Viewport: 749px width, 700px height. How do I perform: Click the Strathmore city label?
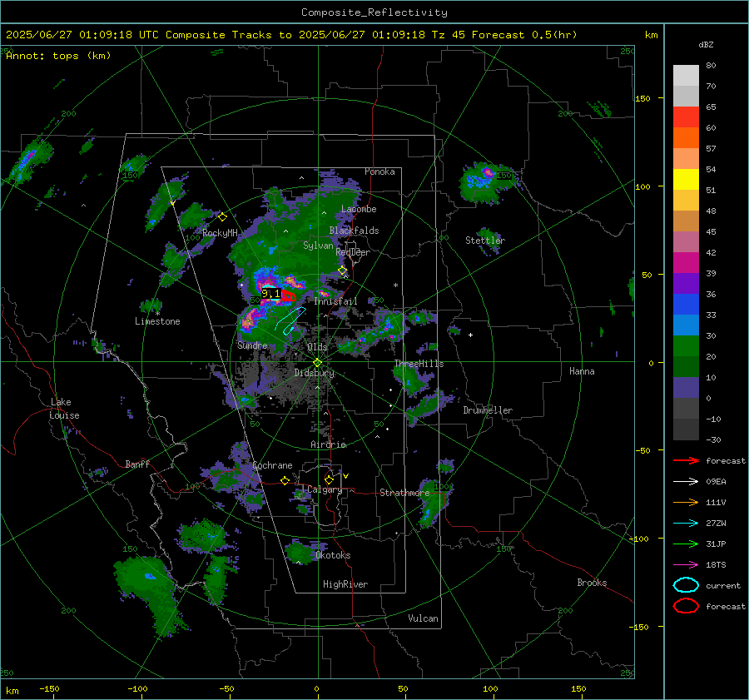point(404,493)
